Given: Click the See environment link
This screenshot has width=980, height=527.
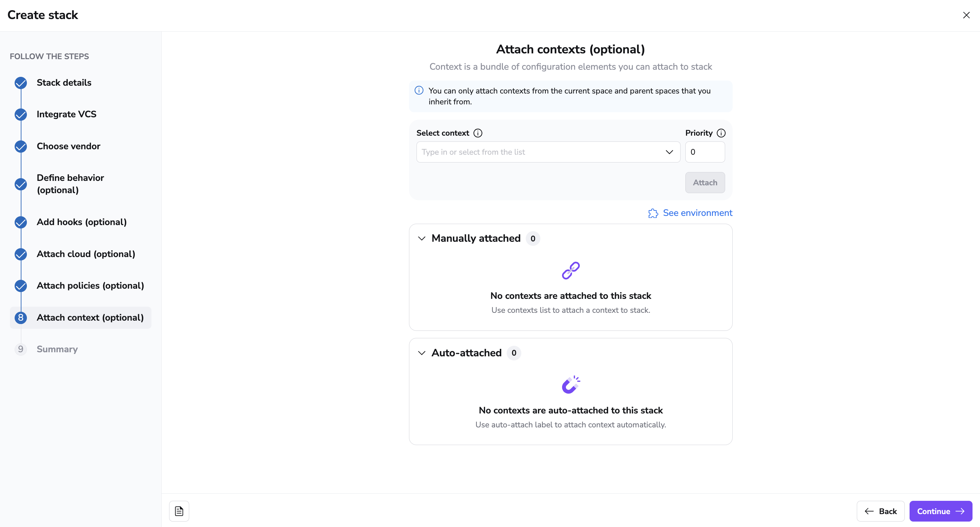Looking at the screenshot, I should click(697, 213).
